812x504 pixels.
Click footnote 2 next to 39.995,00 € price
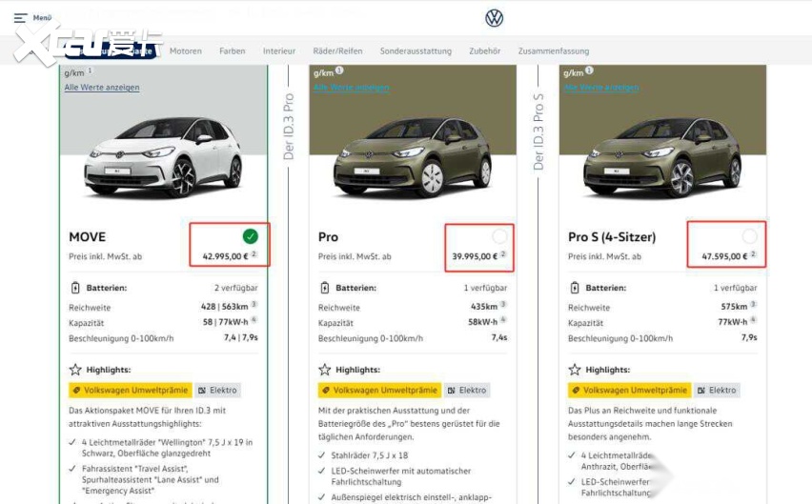coord(503,254)
